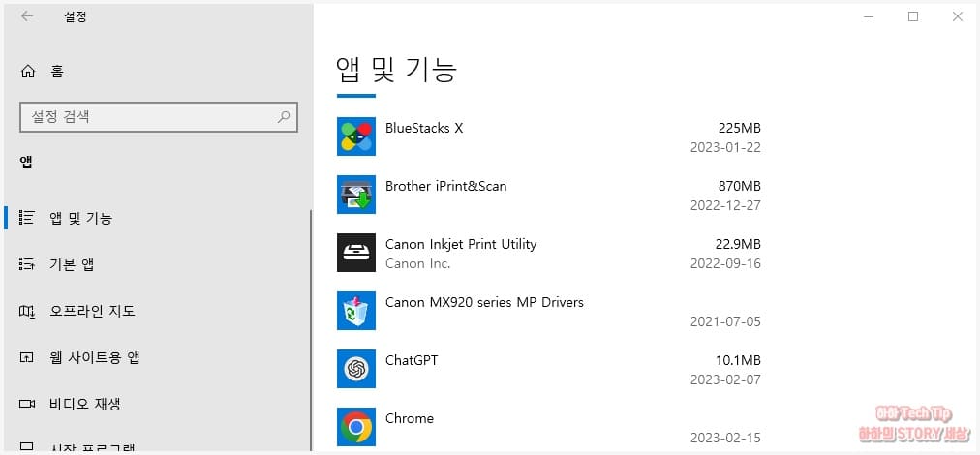This screenshot has width=980, height=455.
Task: Minimize the Settings window
Action: click(869, 16)
